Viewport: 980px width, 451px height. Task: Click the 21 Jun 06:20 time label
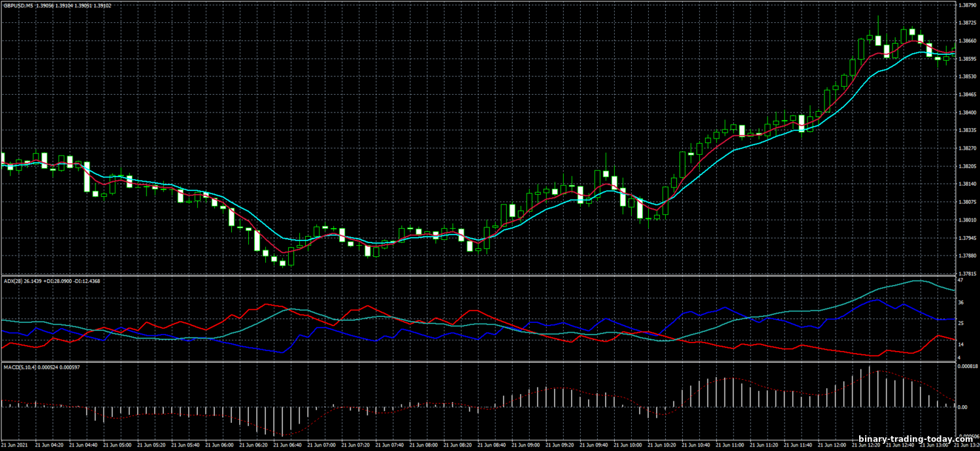click(x=252, y=444)
